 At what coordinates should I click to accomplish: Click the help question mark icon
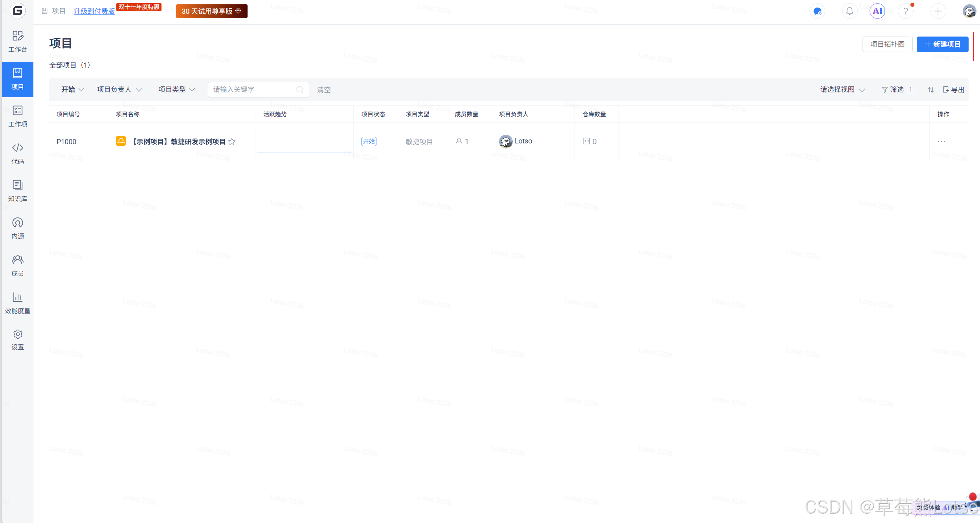pos(905,11)
